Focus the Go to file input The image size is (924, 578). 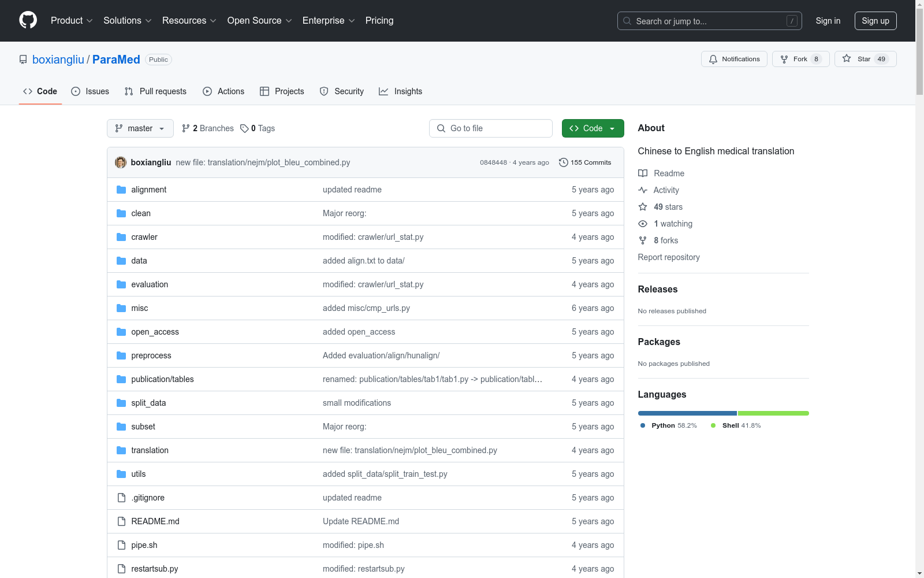[491, 128]
